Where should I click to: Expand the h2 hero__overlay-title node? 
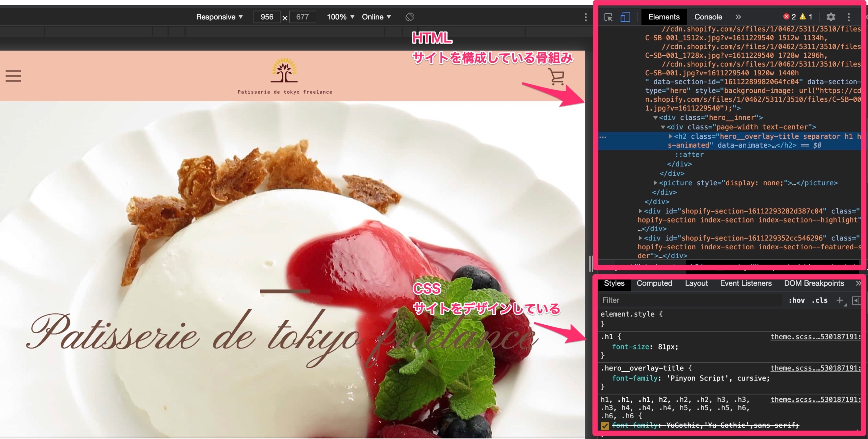[x=670, y=136]
